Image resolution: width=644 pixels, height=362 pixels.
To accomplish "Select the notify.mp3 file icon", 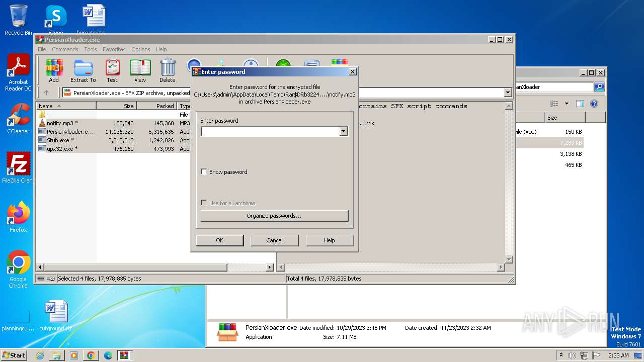I will coord(42,123).
